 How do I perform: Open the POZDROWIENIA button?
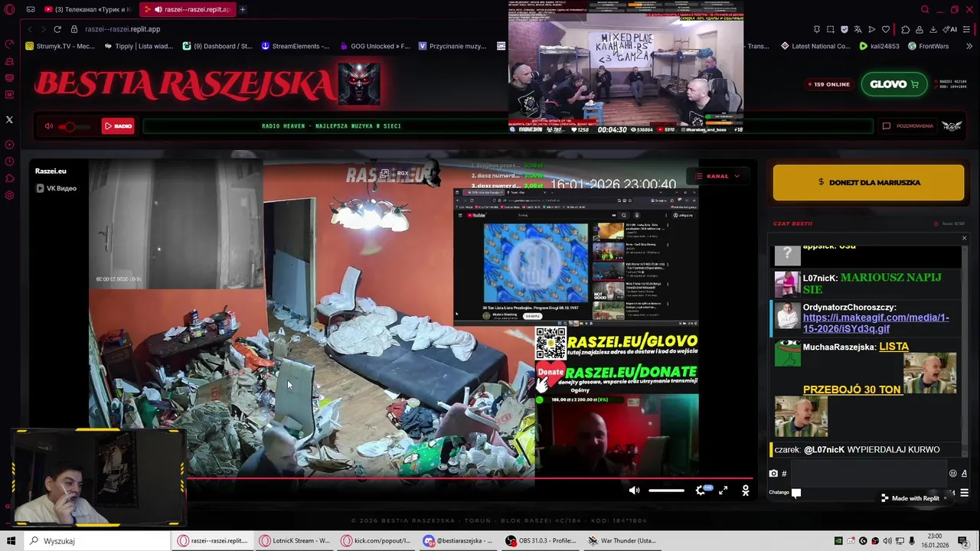pos(908,126)
